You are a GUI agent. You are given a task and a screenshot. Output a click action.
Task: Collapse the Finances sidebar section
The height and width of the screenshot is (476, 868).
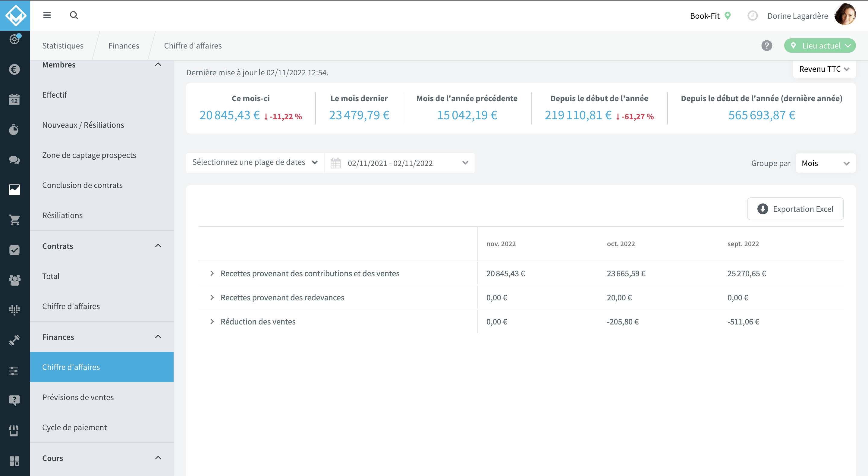[158, 337]
